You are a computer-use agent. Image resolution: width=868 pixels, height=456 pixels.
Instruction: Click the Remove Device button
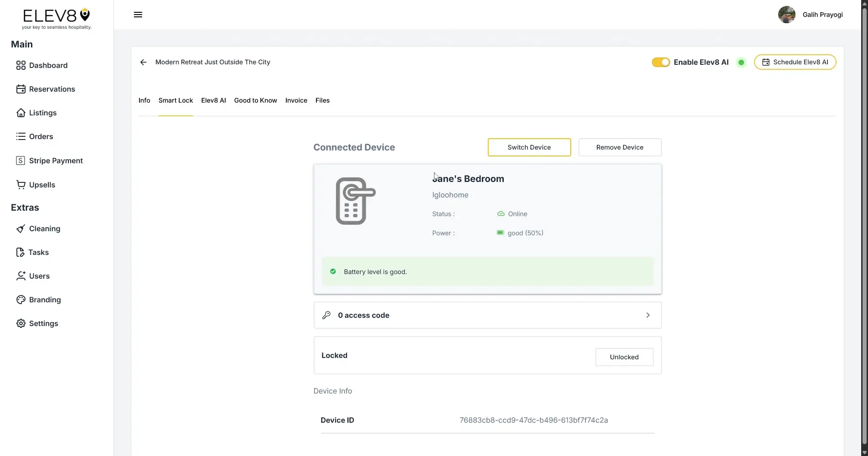pyautogui.click(x=620, y=147)
